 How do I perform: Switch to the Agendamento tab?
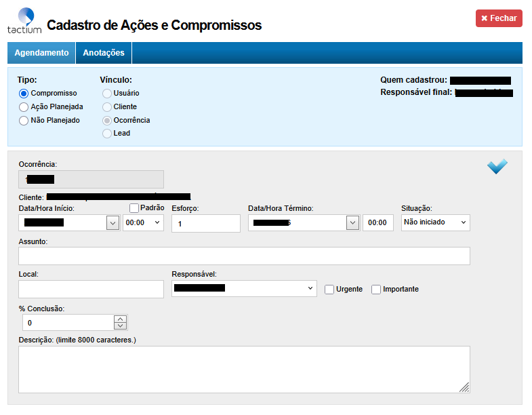[x=41, y=53]
